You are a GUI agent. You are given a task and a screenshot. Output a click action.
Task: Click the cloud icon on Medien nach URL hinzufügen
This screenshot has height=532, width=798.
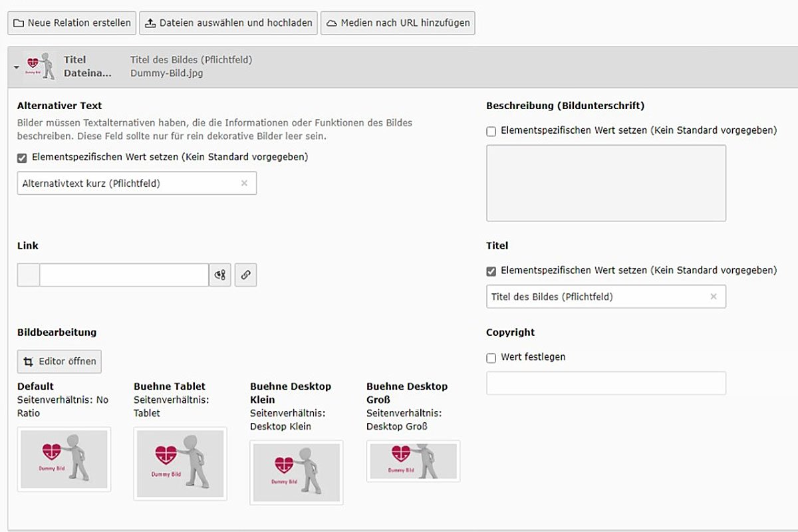pos(334,23)
